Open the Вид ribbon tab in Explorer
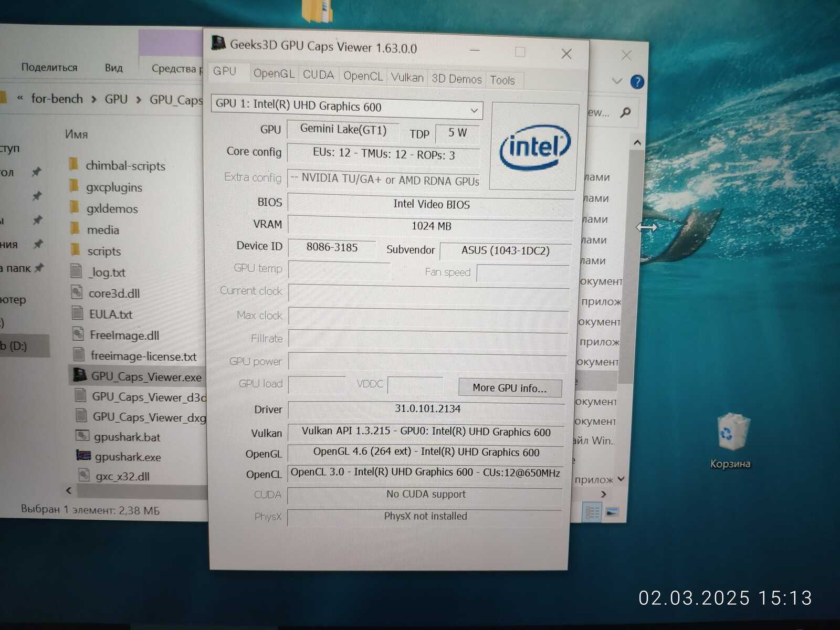 click(113, 68)
